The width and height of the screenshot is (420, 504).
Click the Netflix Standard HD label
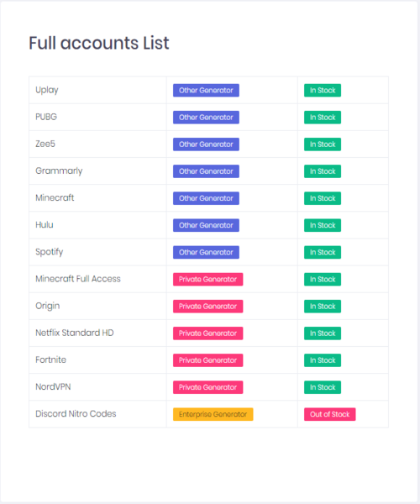click(x=75, y=333)
